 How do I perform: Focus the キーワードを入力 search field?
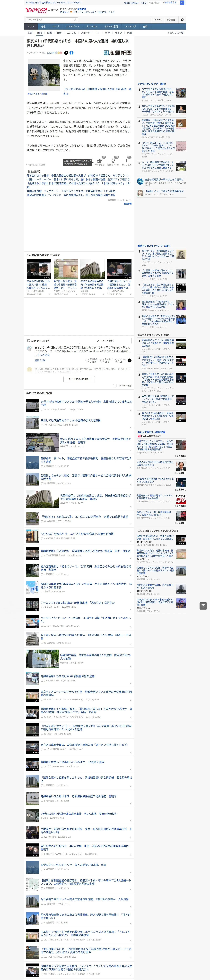click(49, 20)
